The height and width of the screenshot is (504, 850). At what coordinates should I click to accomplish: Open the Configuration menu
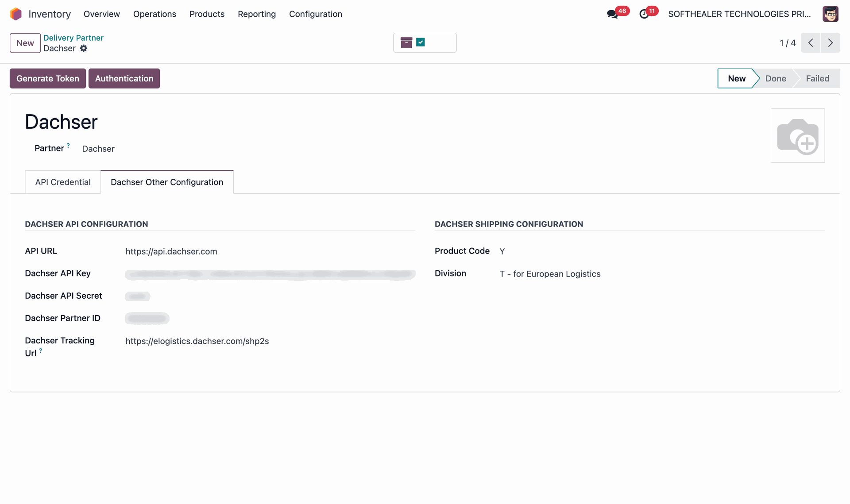[x=315, y=14]
